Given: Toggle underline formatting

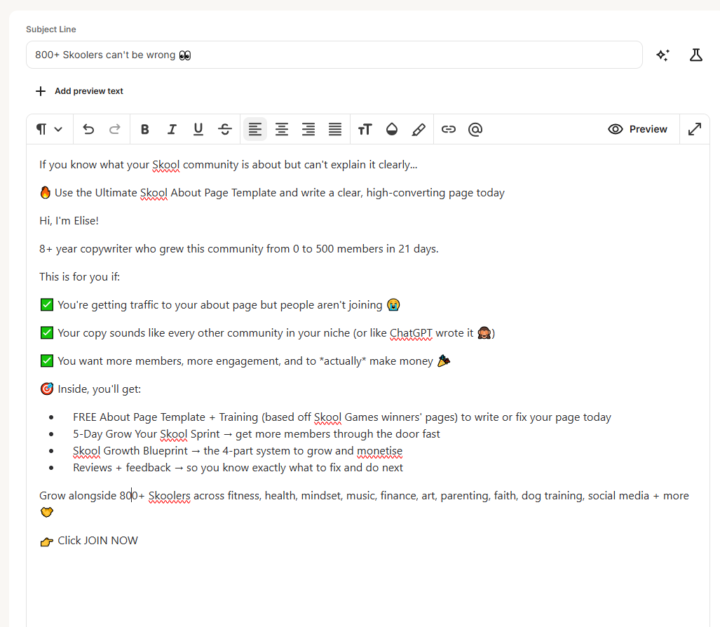Looking at the screenshot, I should [x=198, y=130].
